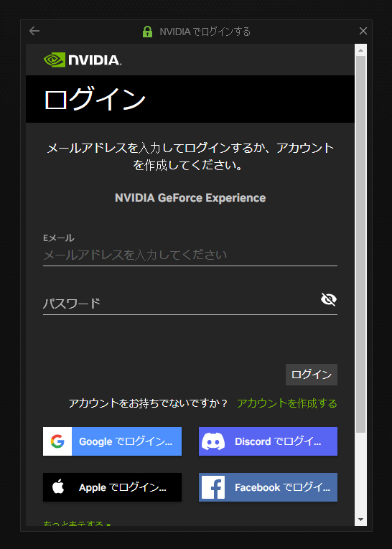Close the NVIDIA login dialog

[363, 31]
